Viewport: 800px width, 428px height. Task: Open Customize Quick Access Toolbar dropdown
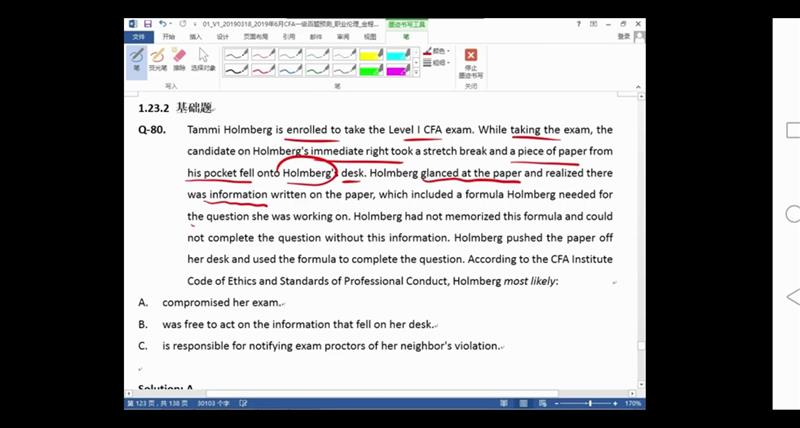195,24
